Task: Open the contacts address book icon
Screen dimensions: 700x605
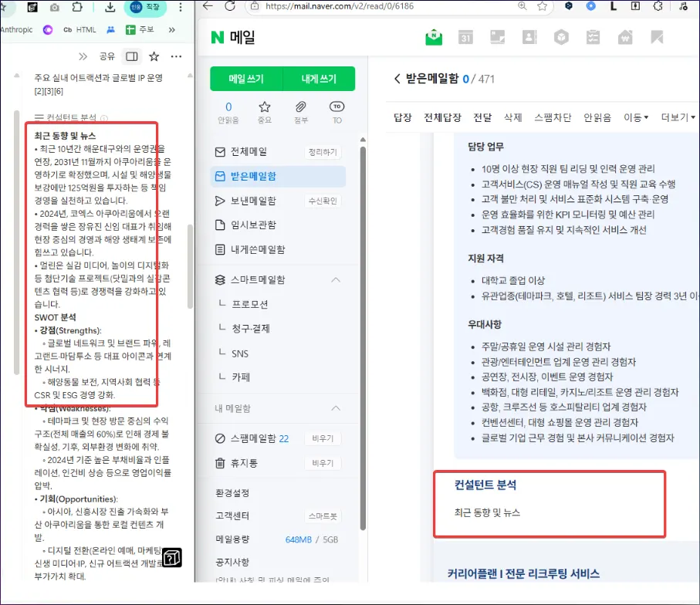Action: tap(529, 37)
